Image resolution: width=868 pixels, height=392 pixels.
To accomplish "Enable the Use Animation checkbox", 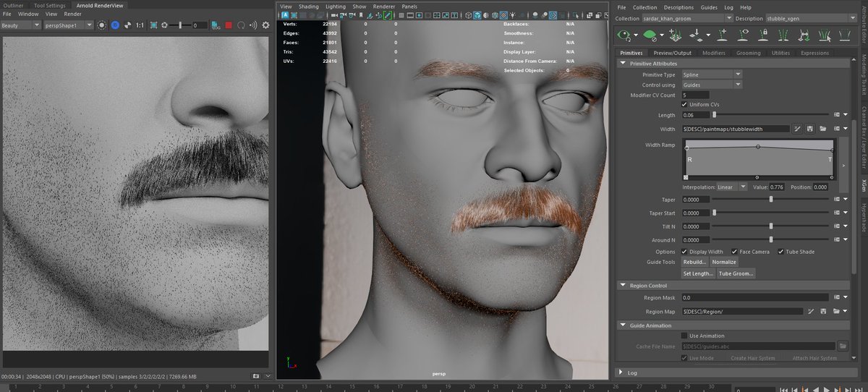I will pyautogui.click(x=684, y=336).
